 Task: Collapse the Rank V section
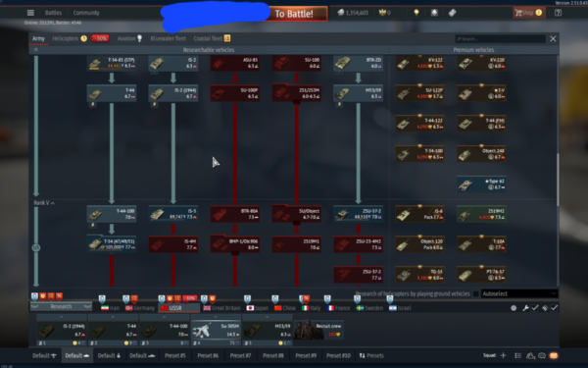pos(44,203)
